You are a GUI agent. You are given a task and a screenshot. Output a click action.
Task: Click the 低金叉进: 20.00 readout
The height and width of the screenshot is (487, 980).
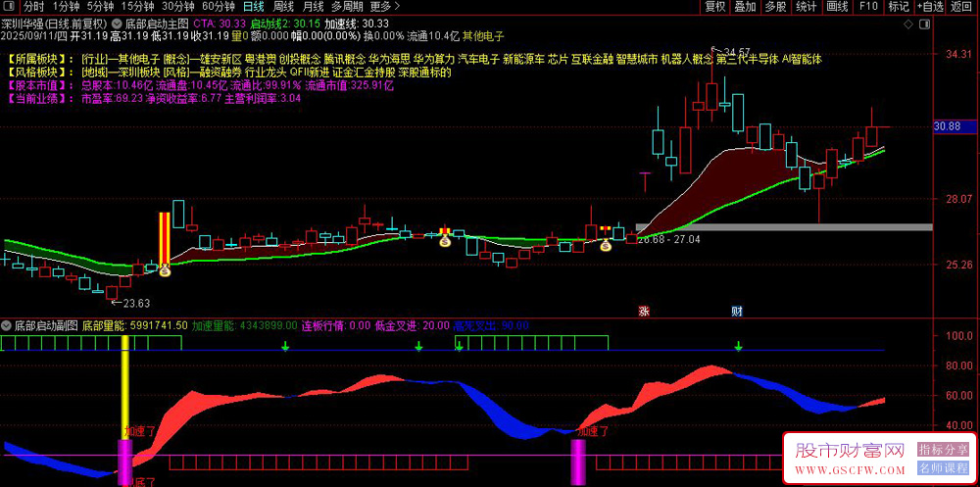point(412,325)
